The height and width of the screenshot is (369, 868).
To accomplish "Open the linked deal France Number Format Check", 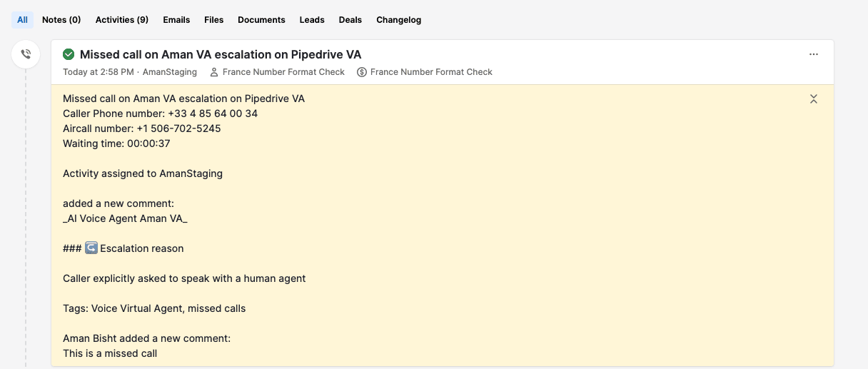I will pos(431,72).
